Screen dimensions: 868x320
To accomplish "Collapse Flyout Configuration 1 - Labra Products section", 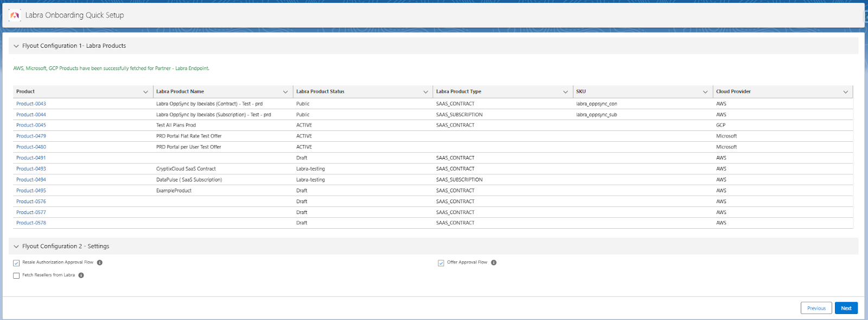I will click(x=16, y=46).
